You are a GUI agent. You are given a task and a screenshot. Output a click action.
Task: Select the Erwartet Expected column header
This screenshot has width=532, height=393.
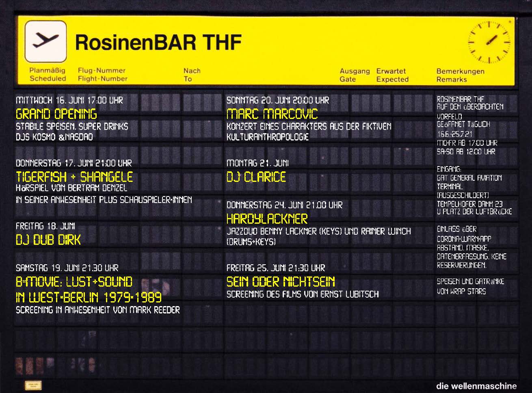click(392, 75)
